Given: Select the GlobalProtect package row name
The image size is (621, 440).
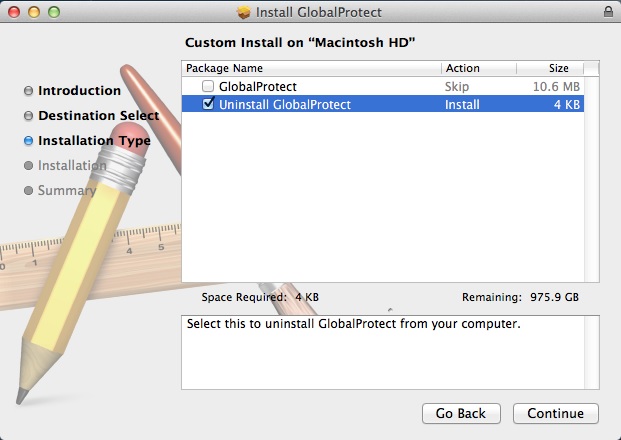Looking at the screenshot, I should 258,86.
